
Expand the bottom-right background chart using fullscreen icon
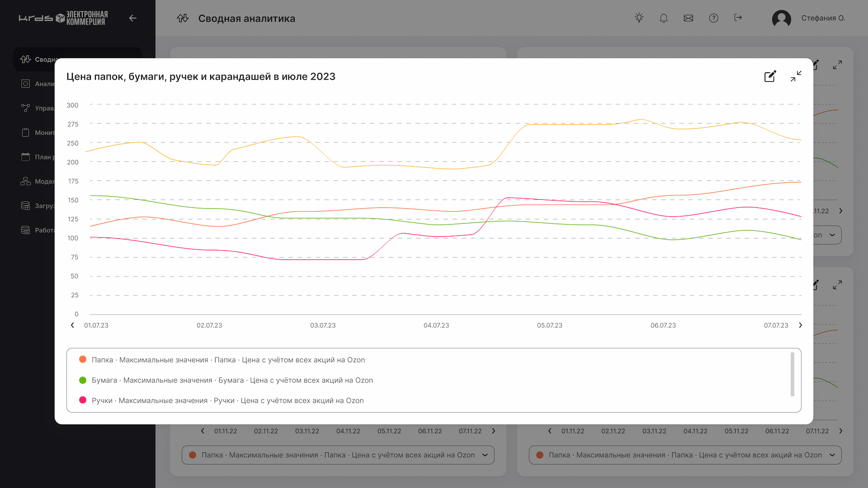pyautogui.click(x=837, y=285)
